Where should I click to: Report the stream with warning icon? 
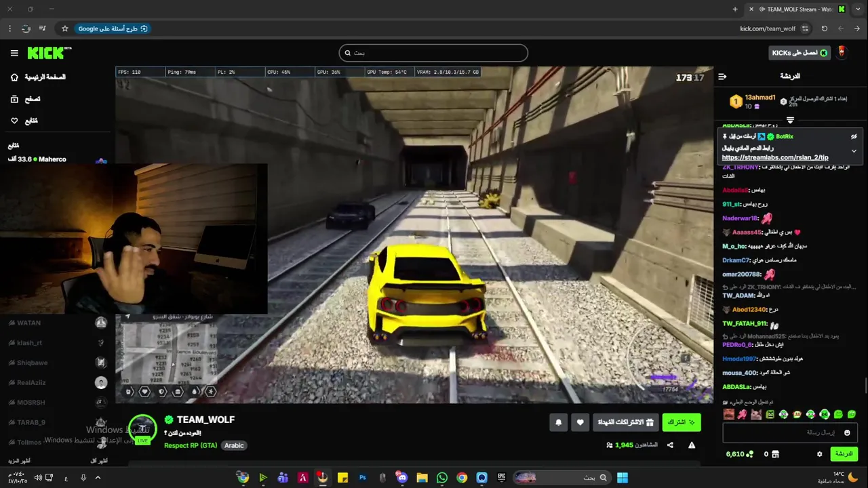tap(692, 445)
